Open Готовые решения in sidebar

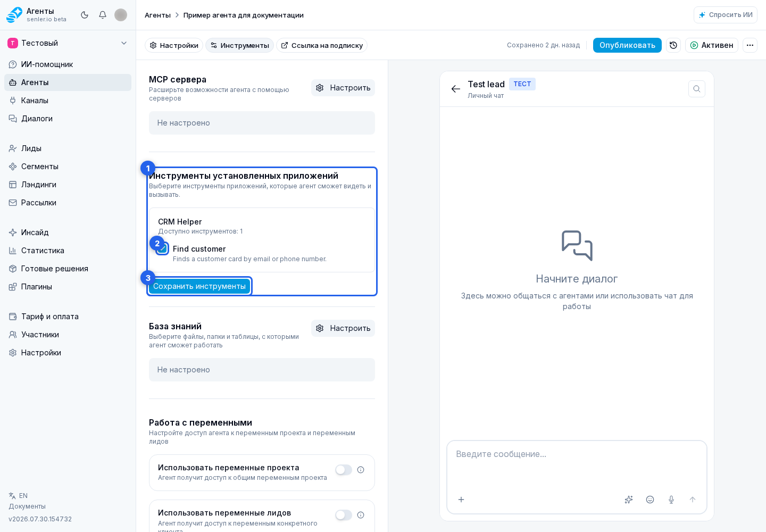tap(68, 269)
